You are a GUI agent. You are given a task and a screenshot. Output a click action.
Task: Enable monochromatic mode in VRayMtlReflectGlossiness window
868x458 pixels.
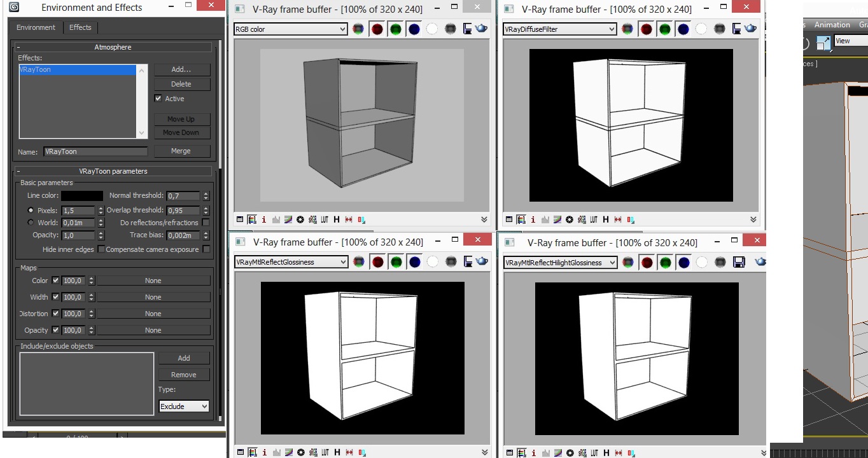451,261
